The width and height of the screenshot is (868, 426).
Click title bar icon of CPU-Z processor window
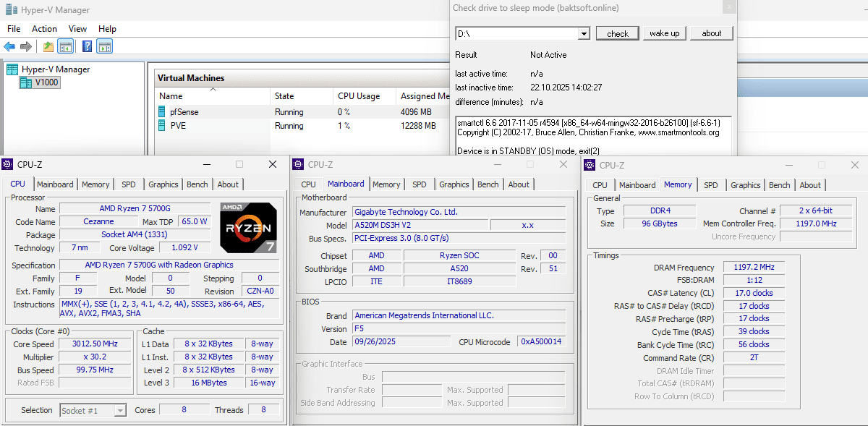pyautogui.click(x=7, y=165)
